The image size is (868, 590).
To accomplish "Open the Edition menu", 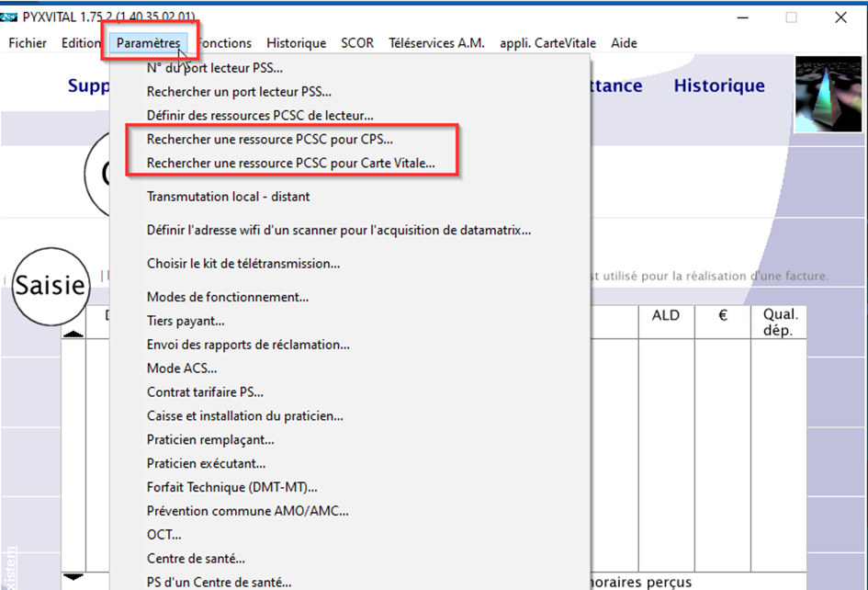I will 81,43.
